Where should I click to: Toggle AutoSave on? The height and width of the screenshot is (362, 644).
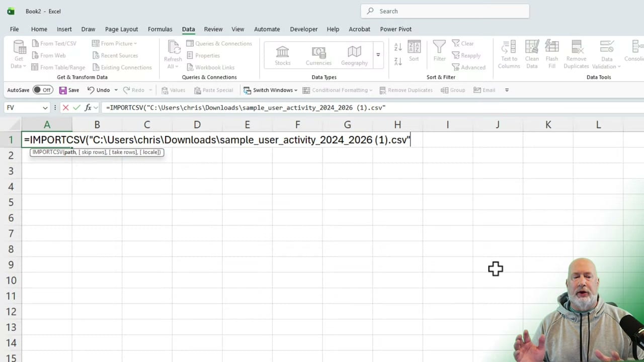(x=42, y=89)
